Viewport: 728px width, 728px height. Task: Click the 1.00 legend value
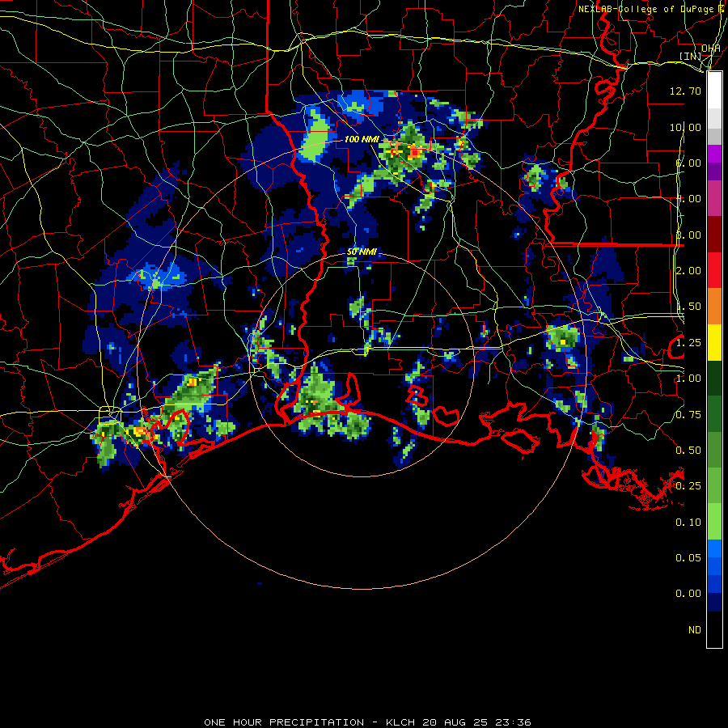pyautogui.click(x=688, y=379)
